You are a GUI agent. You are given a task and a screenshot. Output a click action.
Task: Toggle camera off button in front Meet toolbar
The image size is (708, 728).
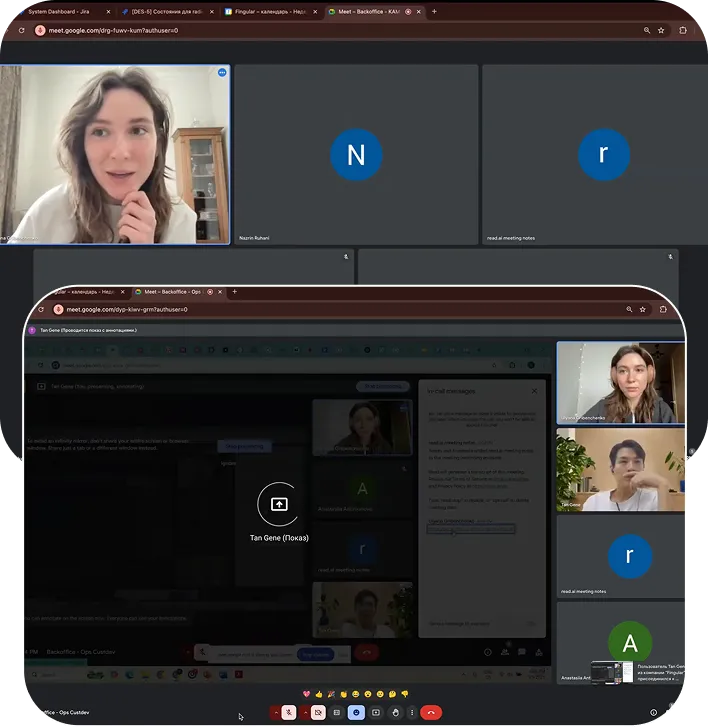tap(318, 712)
